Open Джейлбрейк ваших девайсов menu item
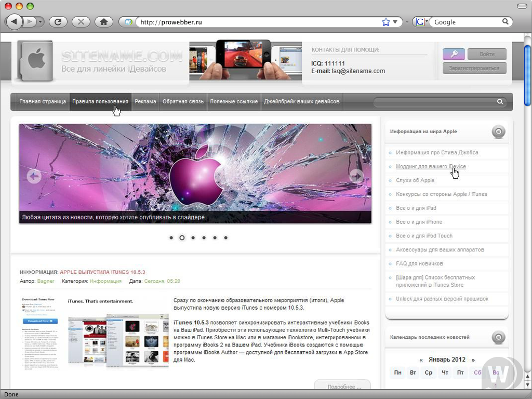The width and height of the screenshot is (532, 399). [x=302, y=101]
